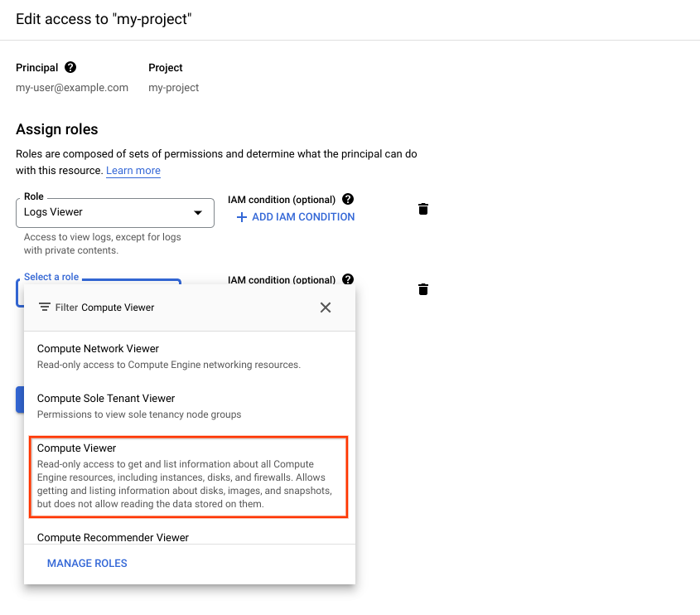Click help icon beside second IAM condition
The height and width of the screenshot is (615, 700).
point(348,279)
